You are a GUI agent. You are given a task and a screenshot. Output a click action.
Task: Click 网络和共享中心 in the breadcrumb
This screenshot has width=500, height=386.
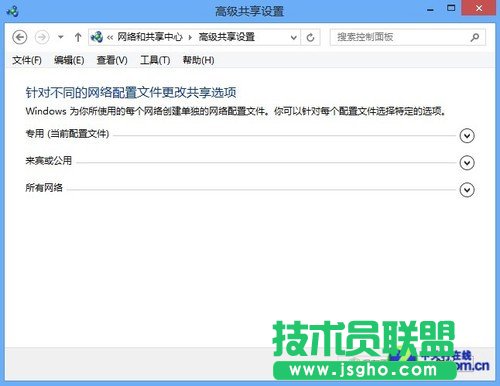(x=150, y=37)
